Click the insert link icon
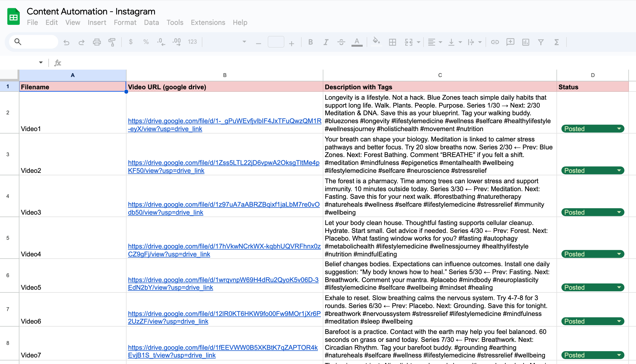Viewport: 636px width, 364px height. click(x=495, y=42)
